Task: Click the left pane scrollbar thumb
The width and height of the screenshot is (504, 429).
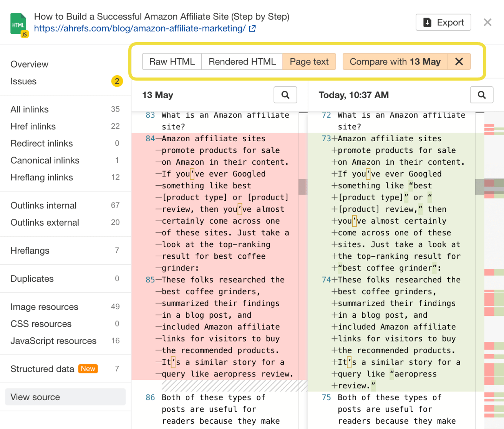Action: coord(303,187)
